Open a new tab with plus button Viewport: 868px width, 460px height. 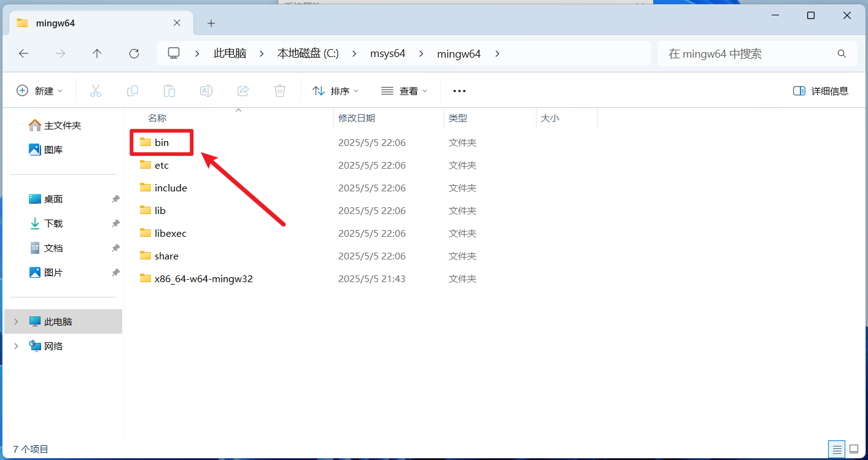point(211,23)
